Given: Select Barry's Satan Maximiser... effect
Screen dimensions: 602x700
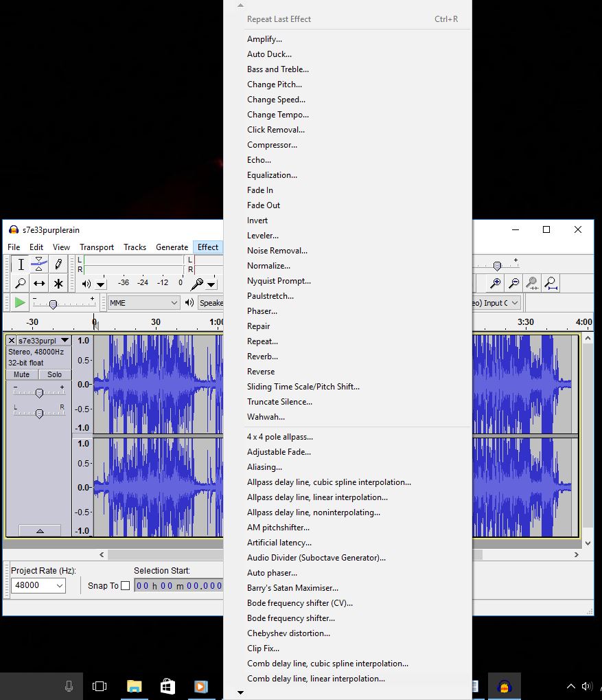Looking at the screenshot, I should (347, 587).
